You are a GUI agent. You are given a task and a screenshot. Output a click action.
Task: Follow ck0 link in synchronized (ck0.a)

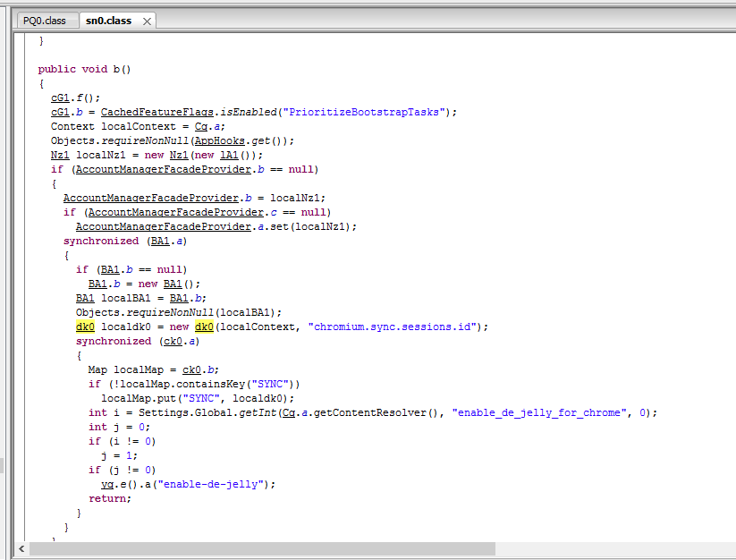tap(173, 341)
